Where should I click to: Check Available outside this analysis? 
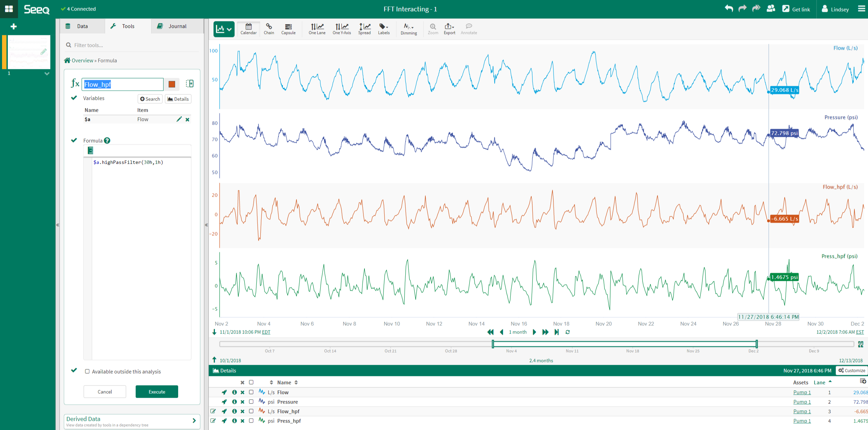(x=87, y=372)
